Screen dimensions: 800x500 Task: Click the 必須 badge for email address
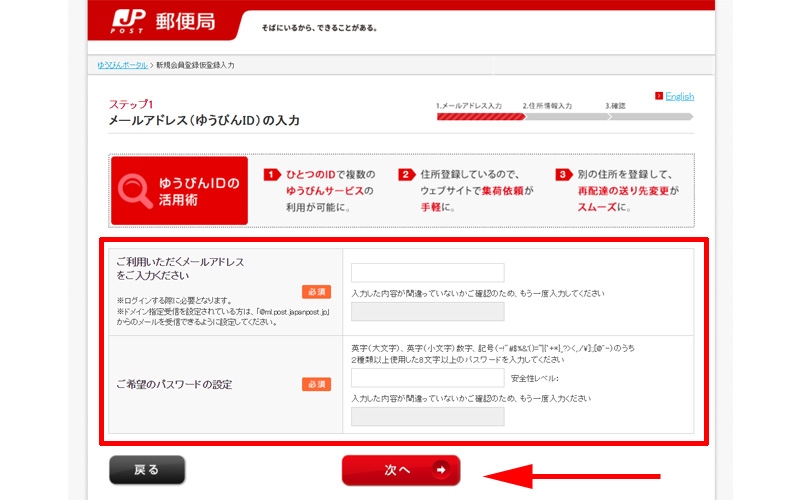click(316, 292)
